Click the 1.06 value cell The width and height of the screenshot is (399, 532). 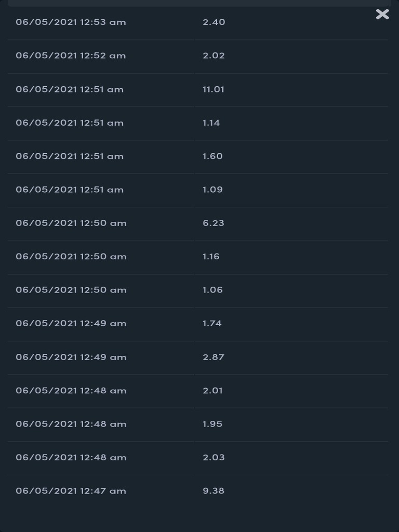[x=212, y=290]
